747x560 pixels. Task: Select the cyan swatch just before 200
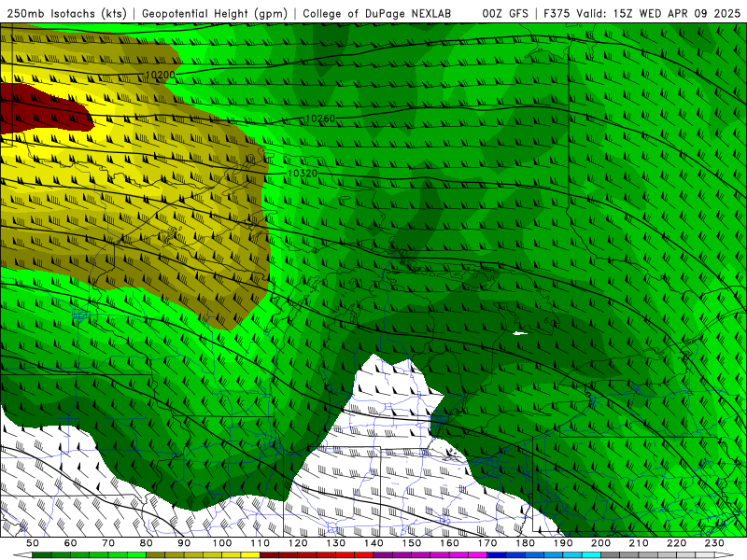click(x=591, y=555)
